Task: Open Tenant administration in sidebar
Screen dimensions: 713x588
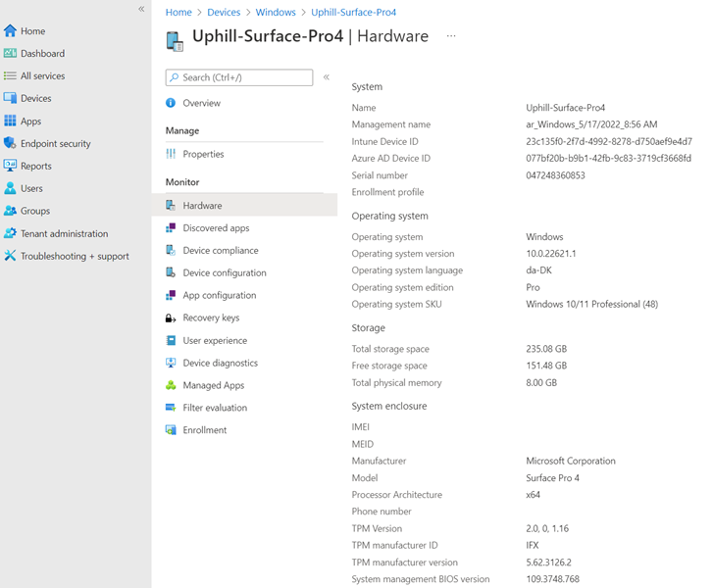Action: pos(64,234)
